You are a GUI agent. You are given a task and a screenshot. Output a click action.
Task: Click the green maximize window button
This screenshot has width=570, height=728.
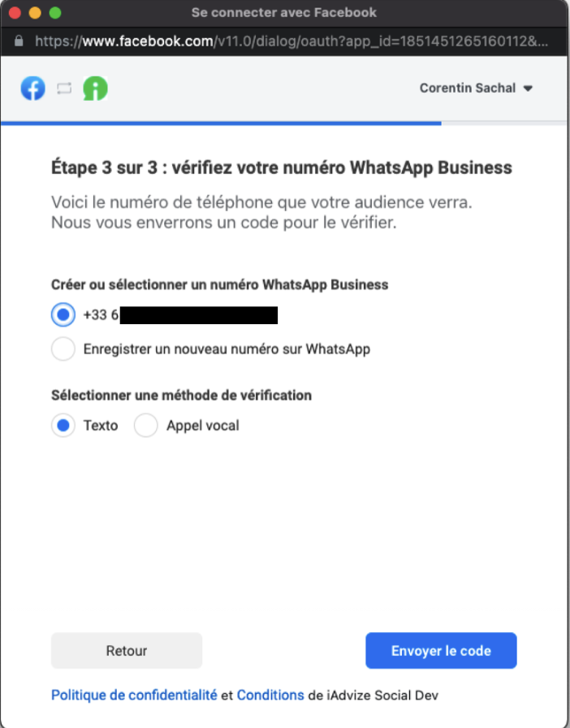(55, 12)
